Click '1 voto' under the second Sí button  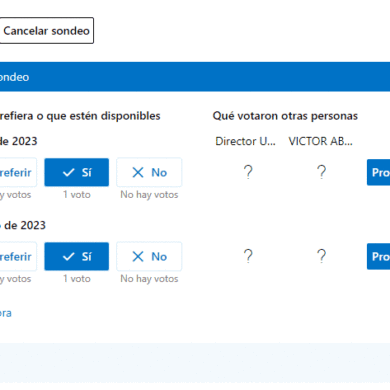pos(77,278)
